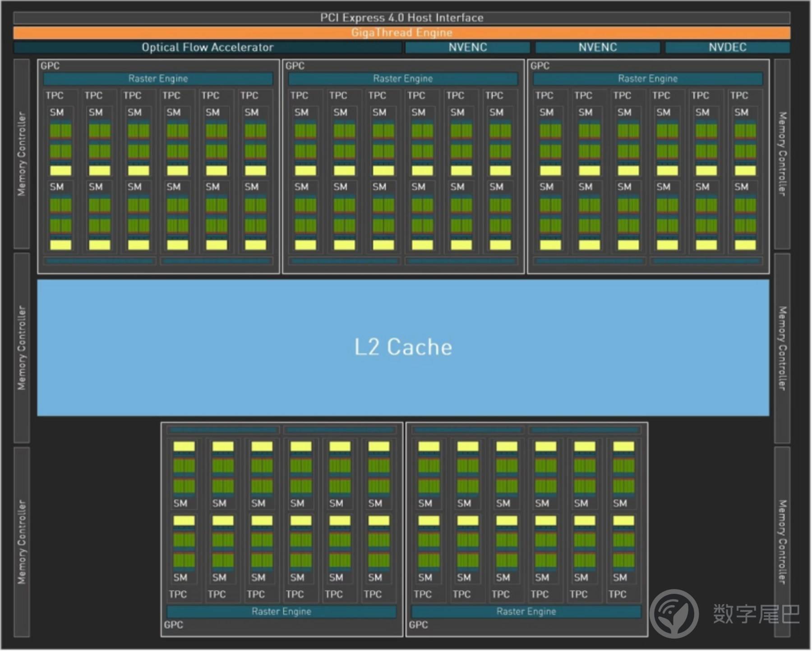The width and height of the screenshot is (812, 651).
Task: Select the orange GigaThread Engine bar
Action: (x=401, y=32)
